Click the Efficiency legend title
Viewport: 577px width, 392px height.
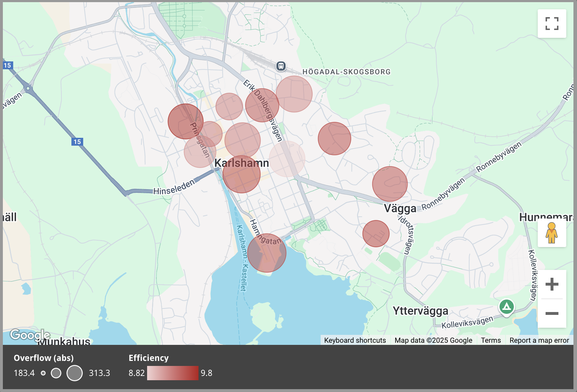point(149,358)
